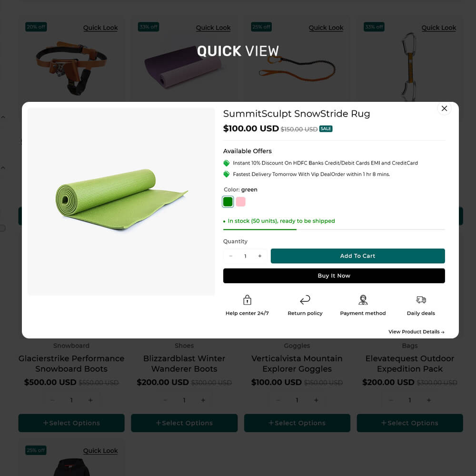Click the first green offer tag icon
476x476 pixels.
coord(227,163)
